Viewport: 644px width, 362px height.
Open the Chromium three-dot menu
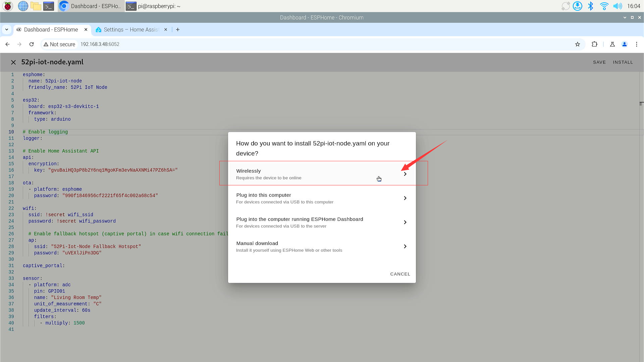[636, 44]
